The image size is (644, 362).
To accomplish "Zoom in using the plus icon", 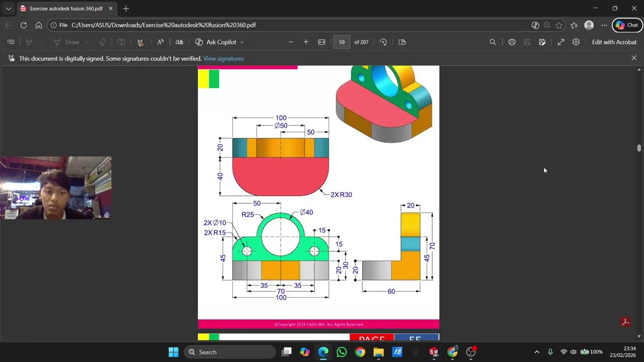I will pyautogui.click(x=306, y=42).
